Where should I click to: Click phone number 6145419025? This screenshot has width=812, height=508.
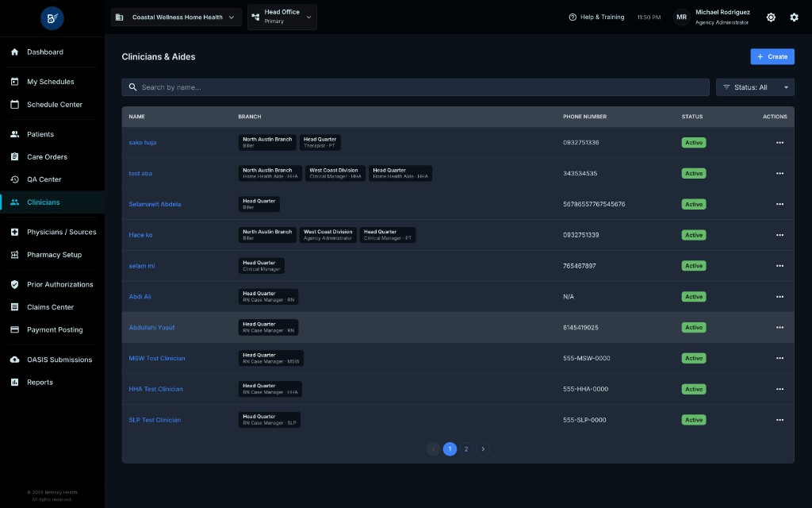580,328
